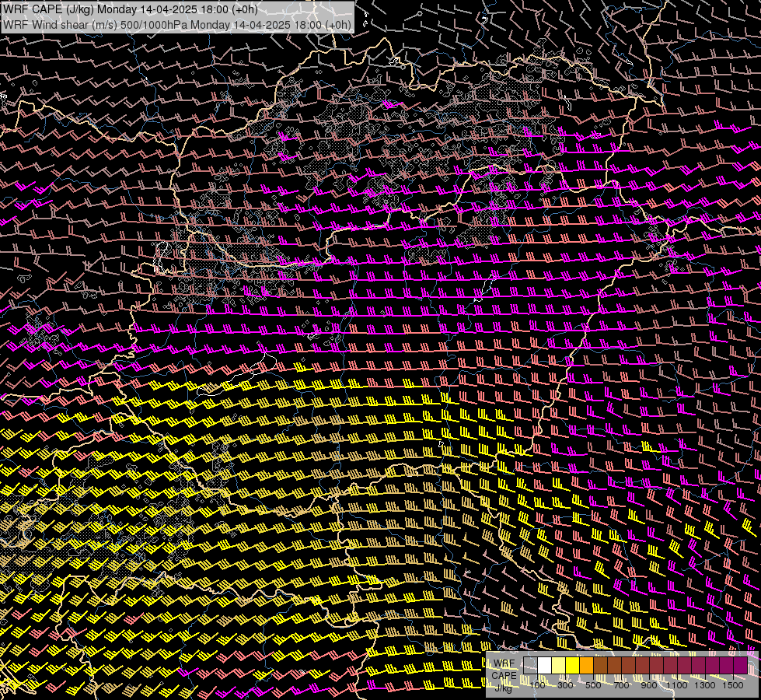
Task: Click the 700 legend value
Action: 621,685
